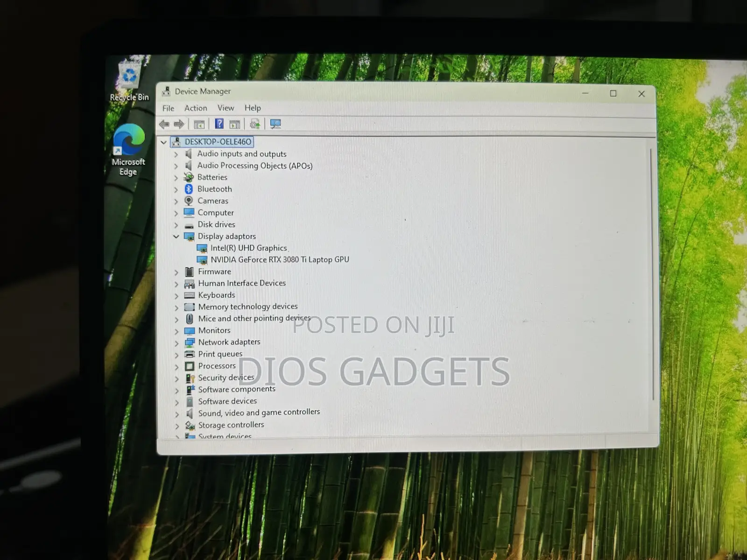The width and height of the screenshot is (747, 560).
Task: Select the Firmware label
Action: 214,271
